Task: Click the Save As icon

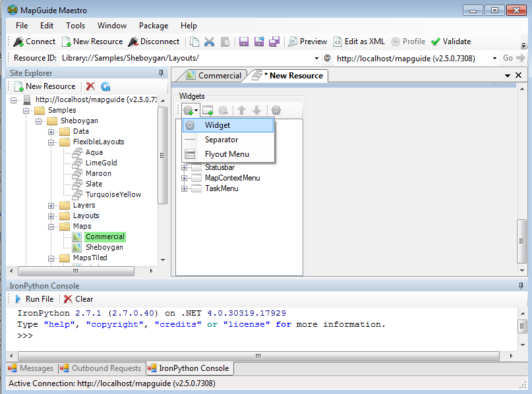Action: (x=259, y=42)
